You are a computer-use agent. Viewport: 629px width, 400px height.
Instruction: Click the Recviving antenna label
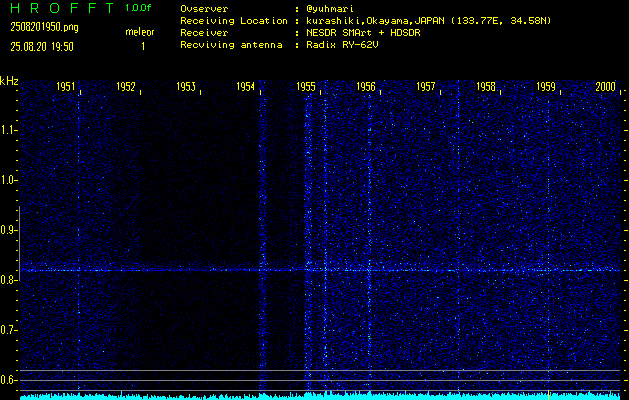coord(231,45)
